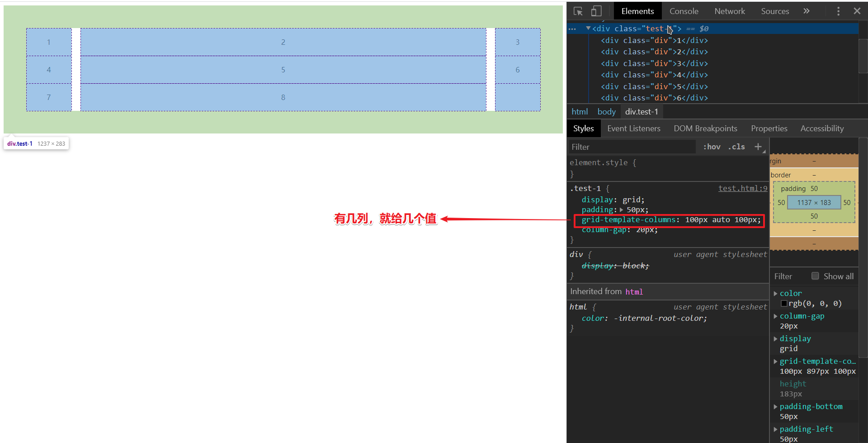Screen dimensions: 868x443
Task: Select the div node containing 3
Action: (x=654, y=63)
